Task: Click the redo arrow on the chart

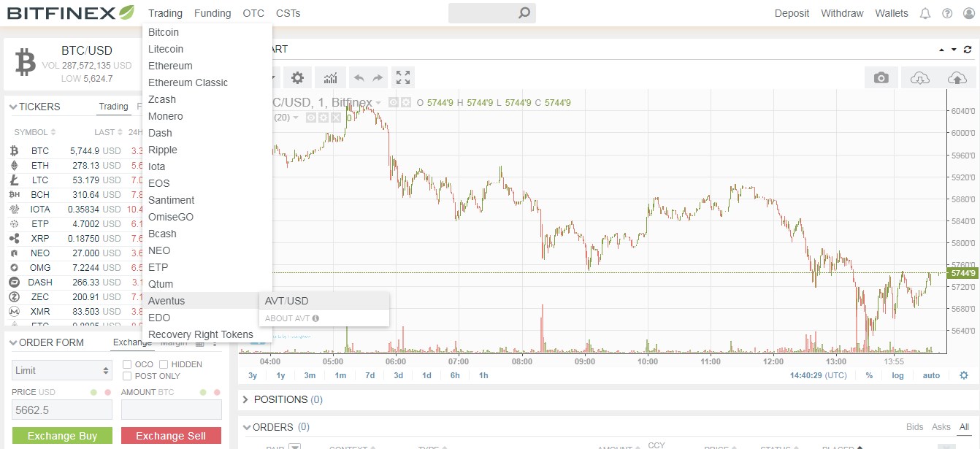Action: [377, 77]
